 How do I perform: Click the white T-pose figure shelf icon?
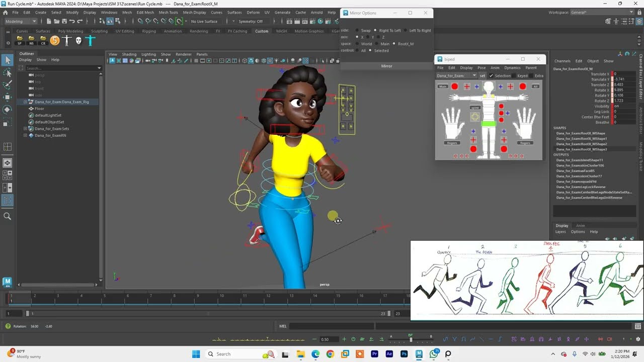pyautogui.click(x=66, y=41)
